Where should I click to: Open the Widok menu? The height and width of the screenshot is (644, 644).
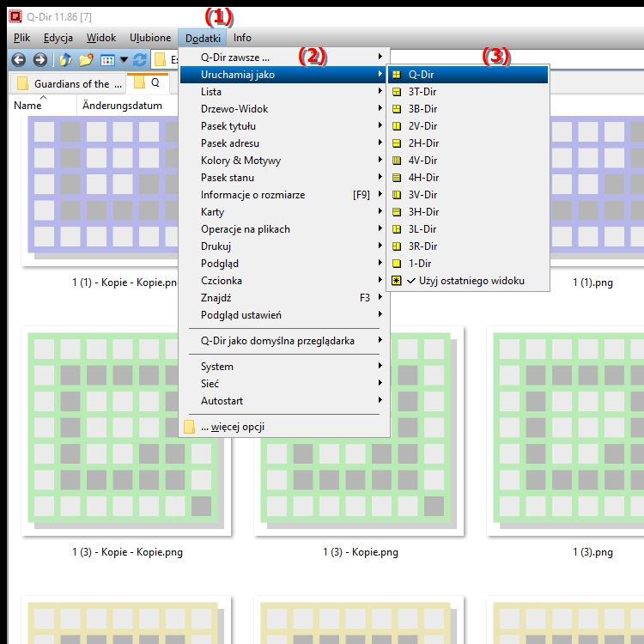coord(101,38)
